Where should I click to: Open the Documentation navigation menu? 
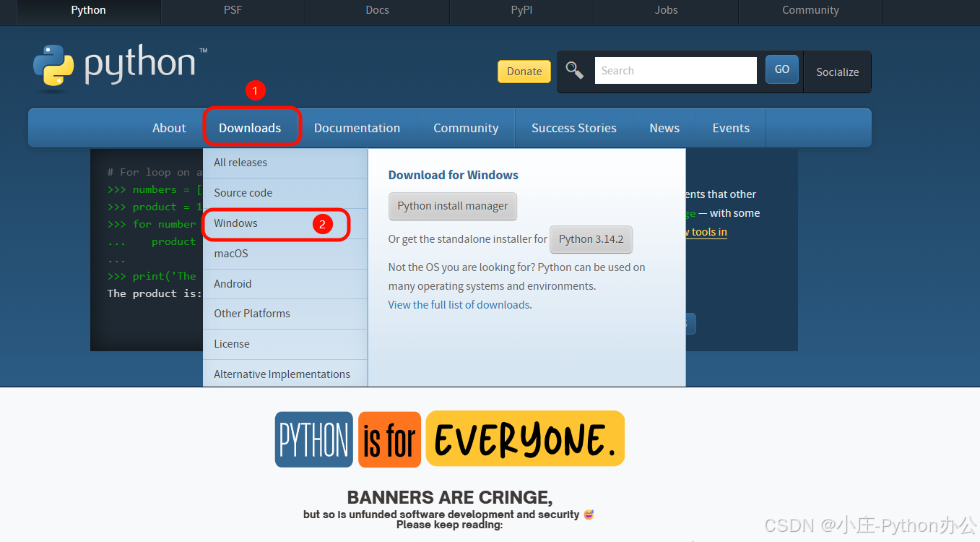(357, 128)
